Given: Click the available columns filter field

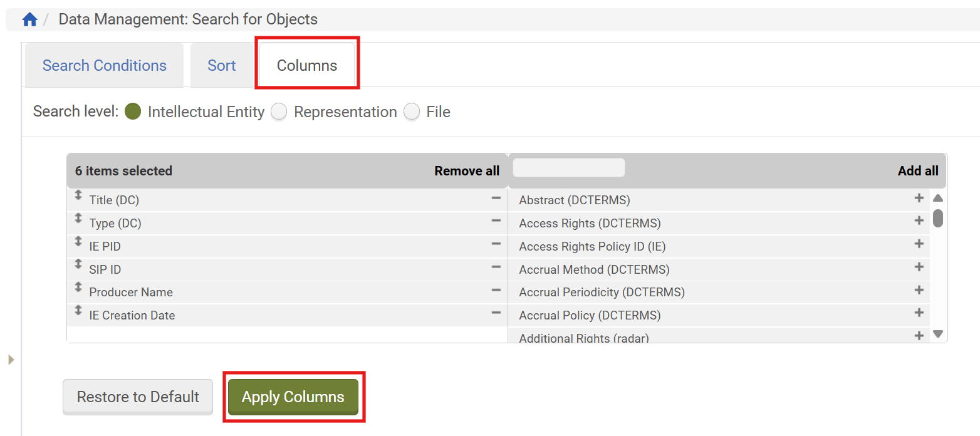Looking at the screenshot, I should coord(568,168).
